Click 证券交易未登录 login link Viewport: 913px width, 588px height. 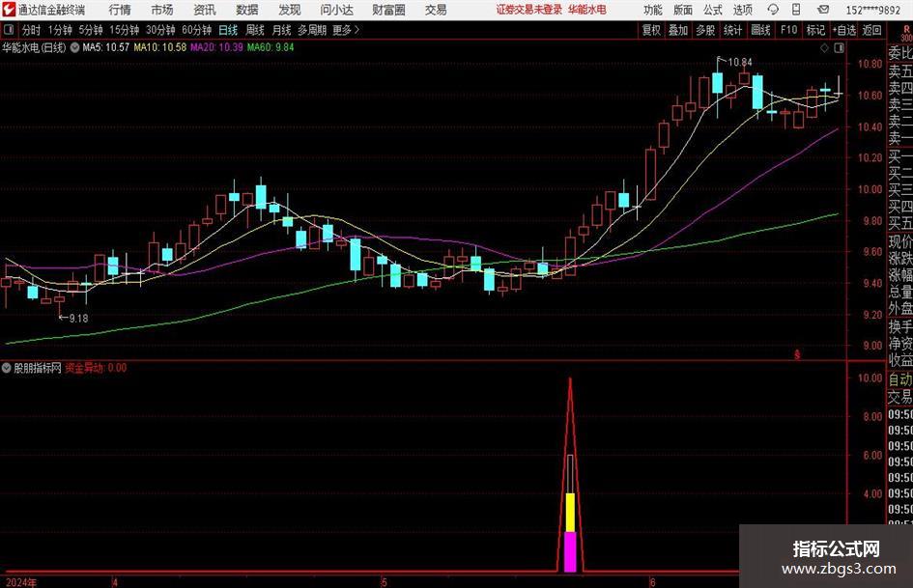click(529, 10)
